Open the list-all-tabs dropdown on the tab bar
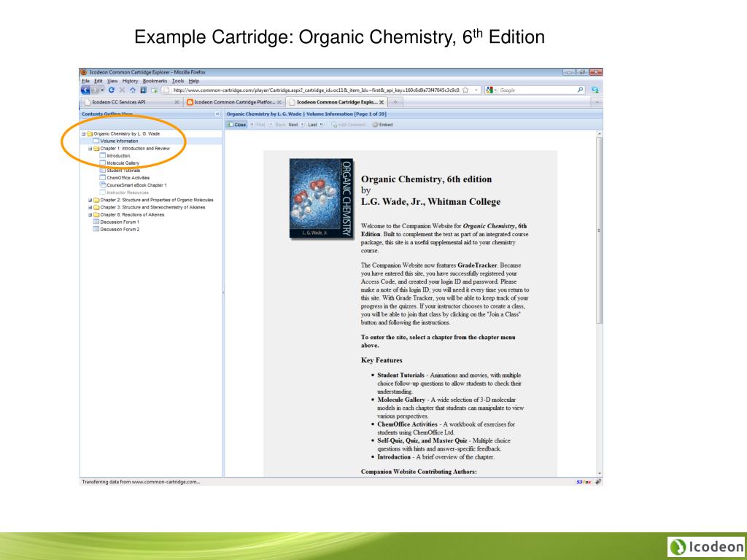 coord(597,102)
